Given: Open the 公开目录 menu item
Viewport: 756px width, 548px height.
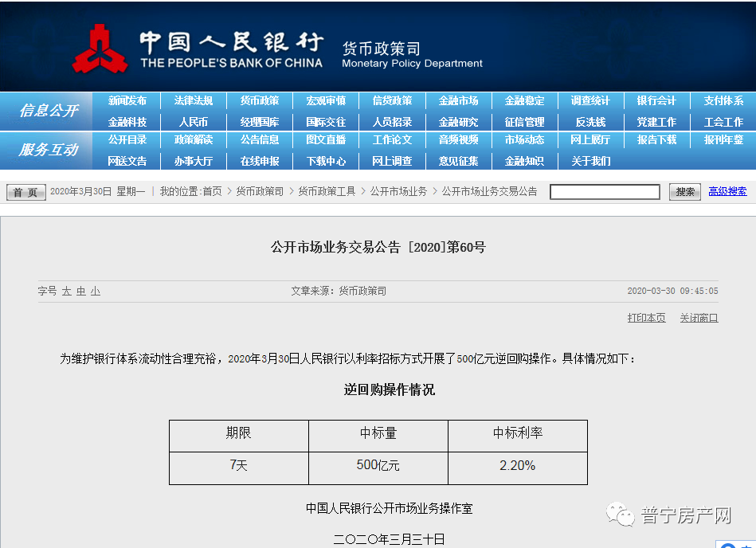Looking at the screenshot, I should (x=127, y=139).
